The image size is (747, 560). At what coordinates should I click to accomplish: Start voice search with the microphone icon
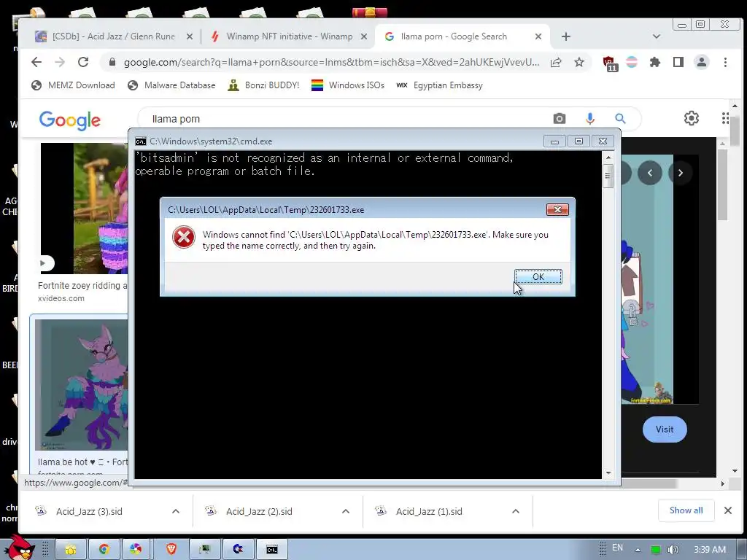pos(589,119)
